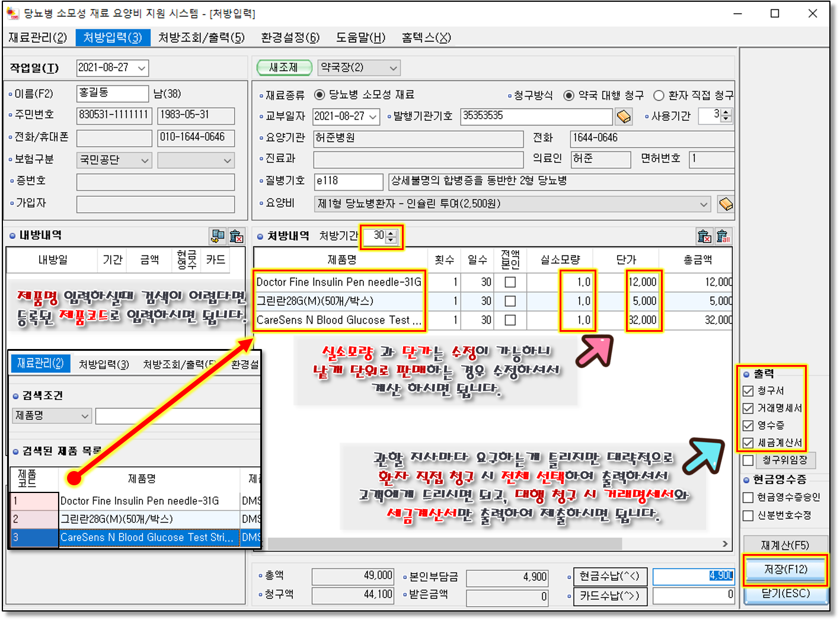Select the 환자 직접 청구 radio button
This screenshot has height=621, width=840.
click(x=659, y=95)
